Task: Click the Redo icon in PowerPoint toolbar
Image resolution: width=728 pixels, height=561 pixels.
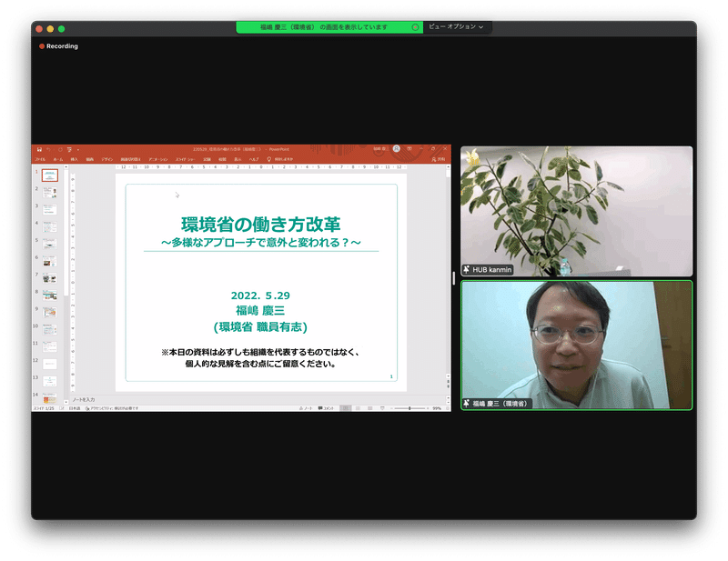Action: (60, 149)
